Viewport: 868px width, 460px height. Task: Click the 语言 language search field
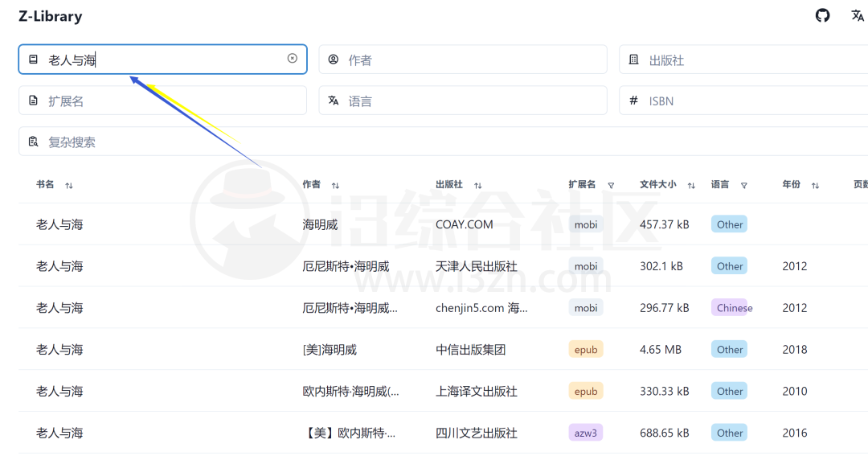[x=463, y=101]
